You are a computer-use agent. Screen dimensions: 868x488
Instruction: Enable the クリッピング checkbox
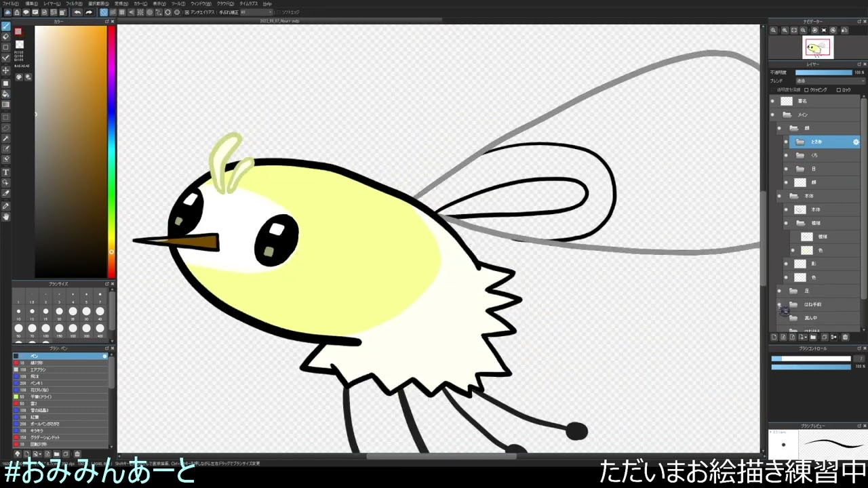click(x=806, y=89)
